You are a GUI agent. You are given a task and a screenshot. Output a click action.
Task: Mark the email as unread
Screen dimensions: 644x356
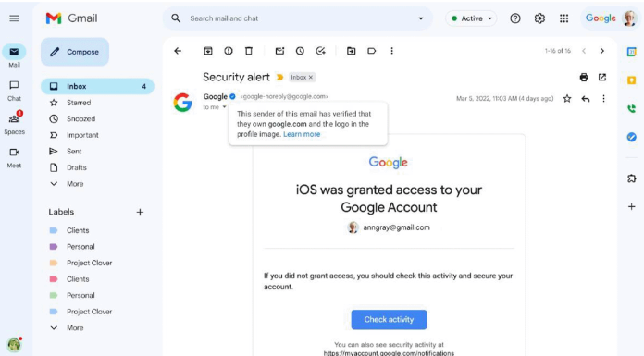tap(279, 51)
